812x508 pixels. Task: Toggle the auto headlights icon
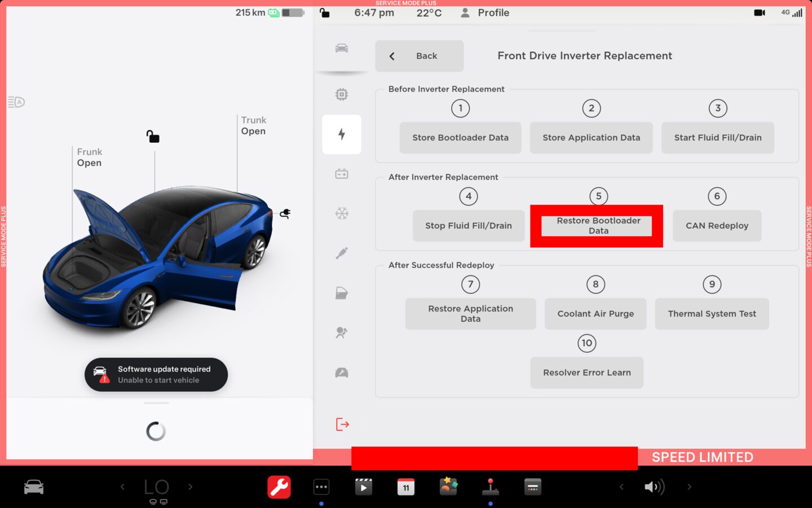pyautogui.click(x=16, y=102)
